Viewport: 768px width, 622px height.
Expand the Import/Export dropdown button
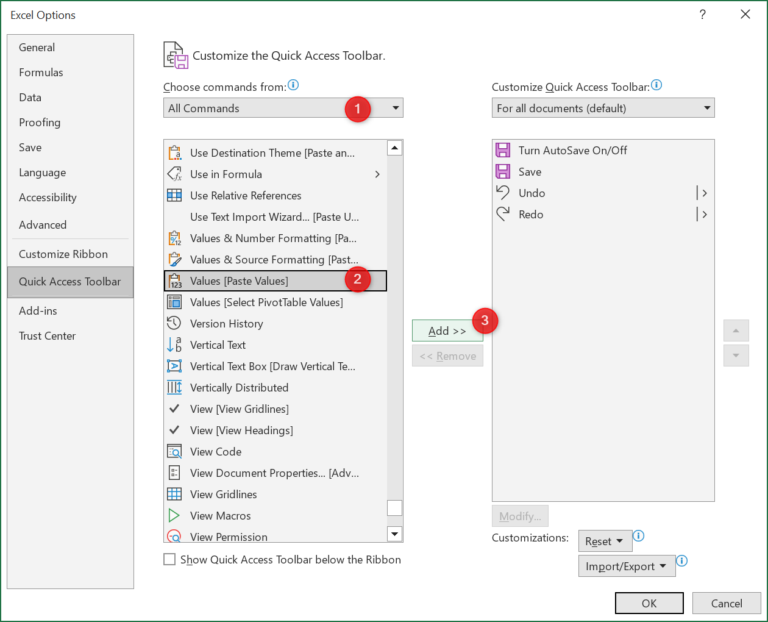click(626, 566)
